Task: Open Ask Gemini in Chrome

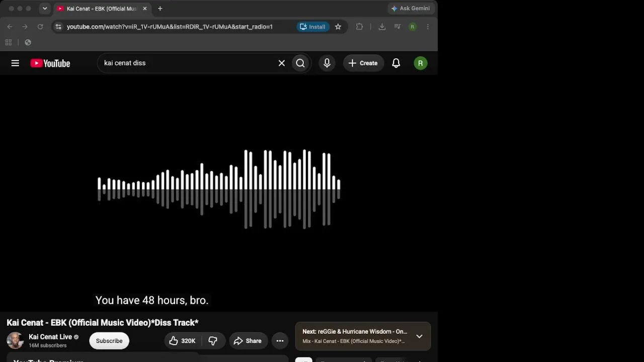Action: click(x=411, y=9)
